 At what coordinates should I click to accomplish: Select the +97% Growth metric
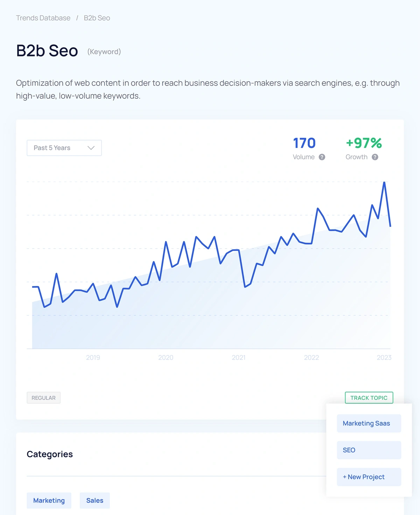coord(363,142)
